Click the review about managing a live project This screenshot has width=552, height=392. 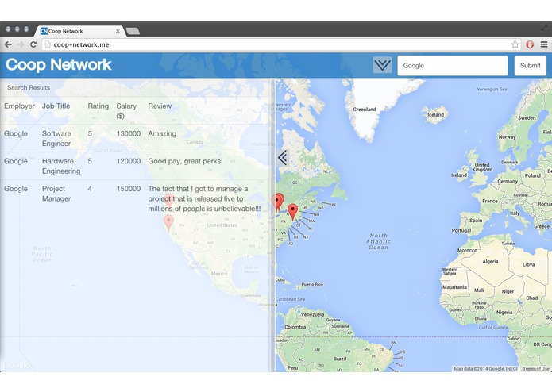point(204,198)
